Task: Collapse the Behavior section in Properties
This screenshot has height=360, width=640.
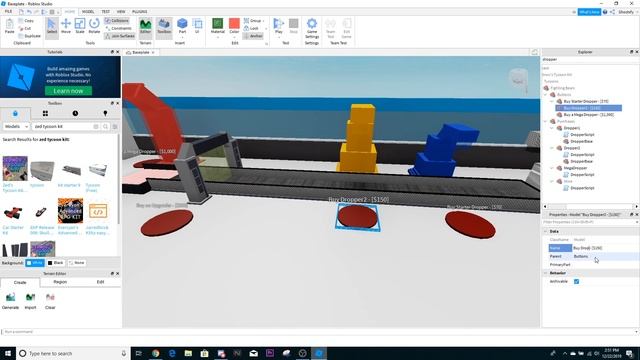Action: tap(546, 273)
